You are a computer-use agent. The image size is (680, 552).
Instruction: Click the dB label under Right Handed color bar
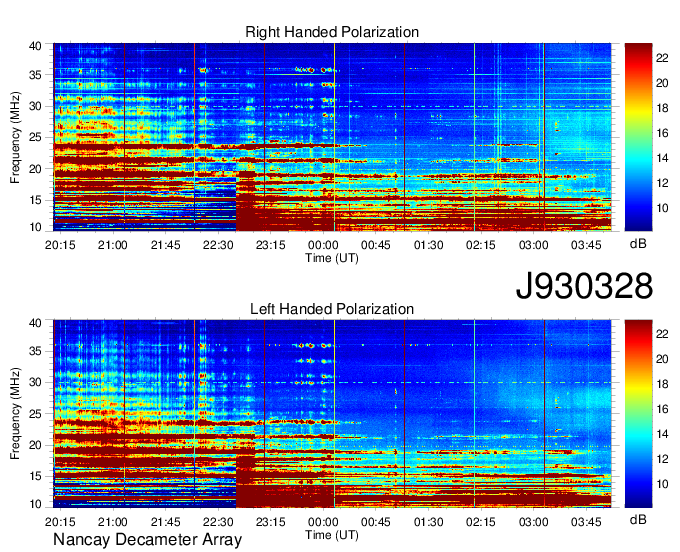click(638, 244)
